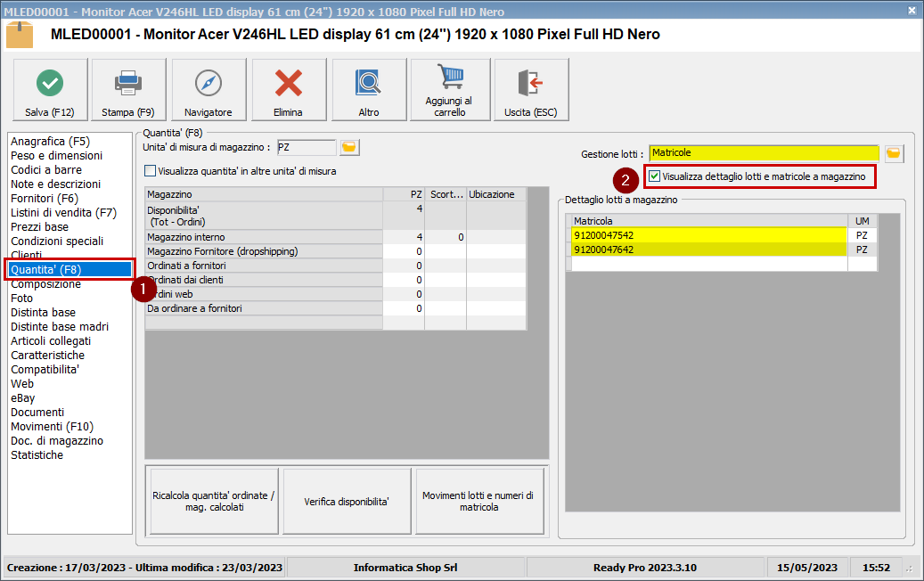Open Condizioni speciali section
The width and height of the screenshot is (924, 581).
56,241
